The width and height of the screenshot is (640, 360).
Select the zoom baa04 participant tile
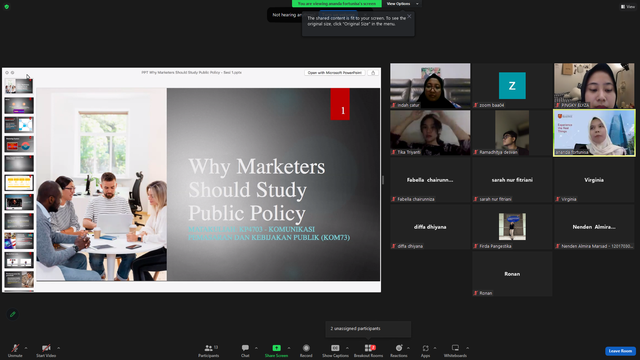pyautogui.click(x=512, y=86)
